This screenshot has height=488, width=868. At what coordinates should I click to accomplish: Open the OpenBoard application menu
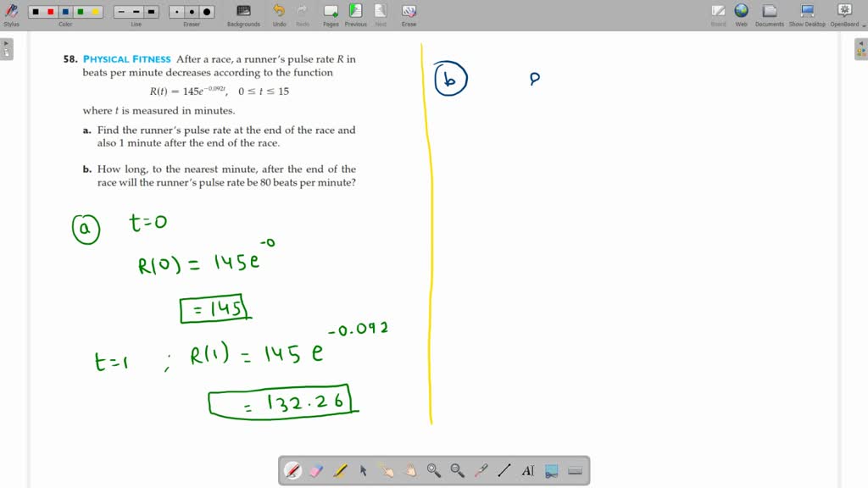[x=844, y=13]
